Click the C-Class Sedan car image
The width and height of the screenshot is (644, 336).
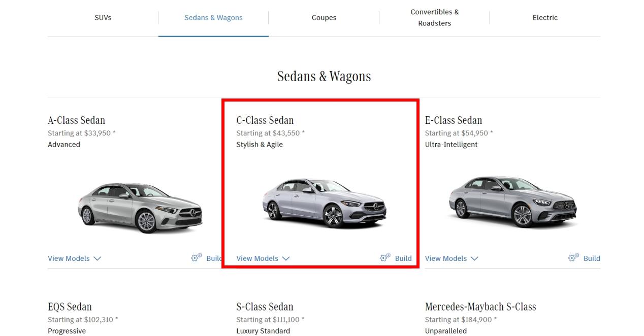click(324, 203)
